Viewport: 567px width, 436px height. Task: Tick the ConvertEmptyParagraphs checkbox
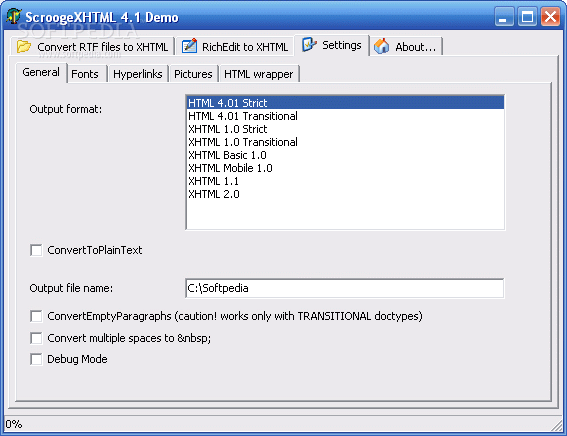click(x=36, y=316)
